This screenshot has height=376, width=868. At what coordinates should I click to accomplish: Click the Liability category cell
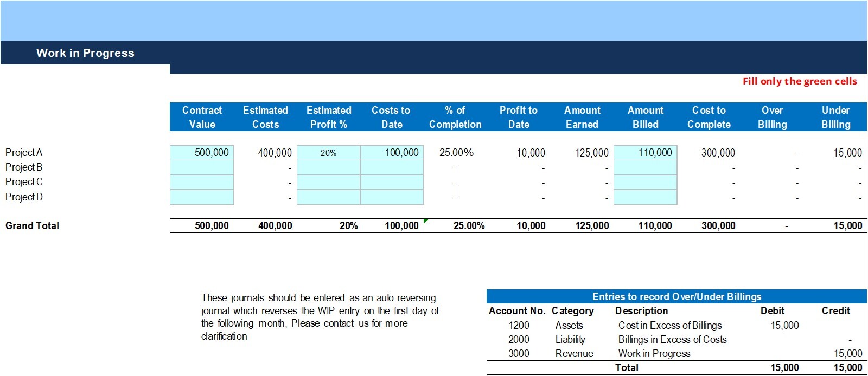click(570, 340)
